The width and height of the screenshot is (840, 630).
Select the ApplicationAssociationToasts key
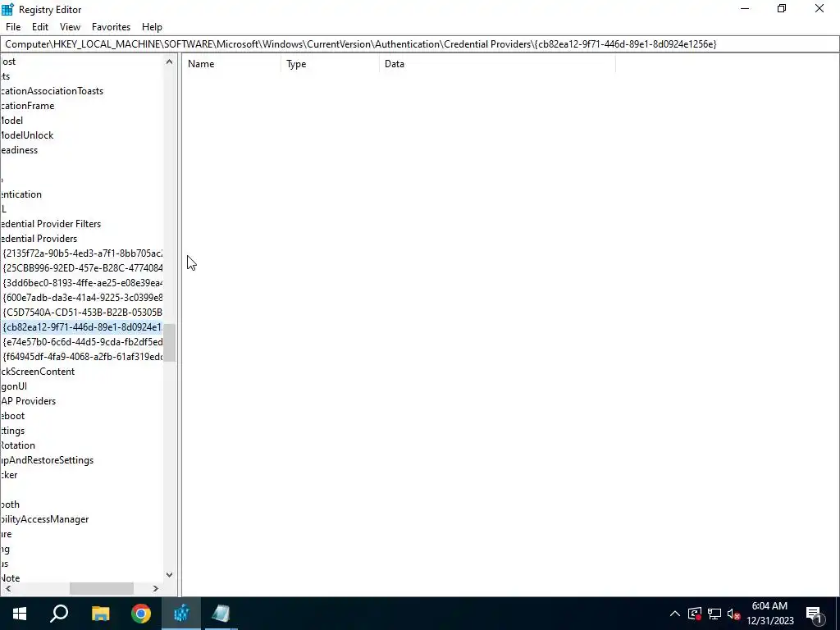click(x=52, y=91)
